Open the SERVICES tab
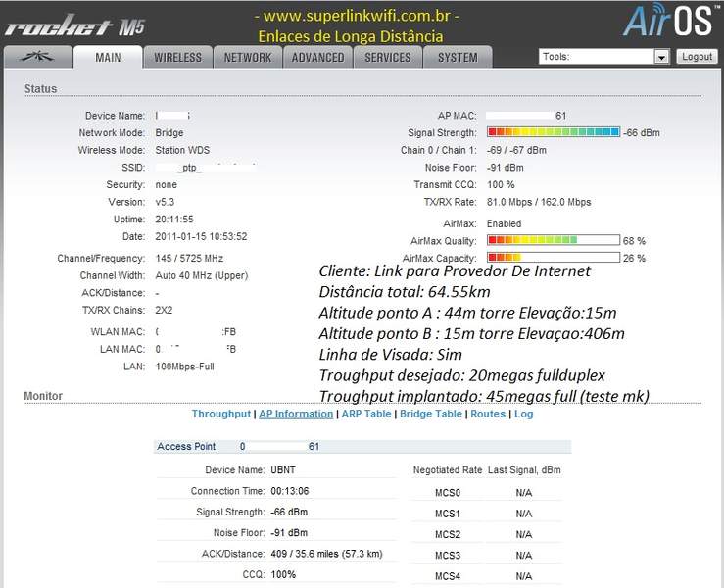The height and width of the screenshot is (588, 724). [388, 57]
